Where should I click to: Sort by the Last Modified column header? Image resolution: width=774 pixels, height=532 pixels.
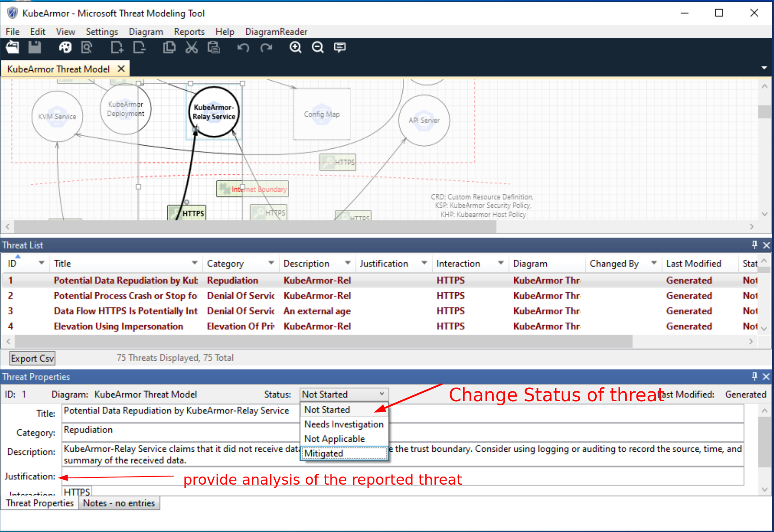[694, 263]
